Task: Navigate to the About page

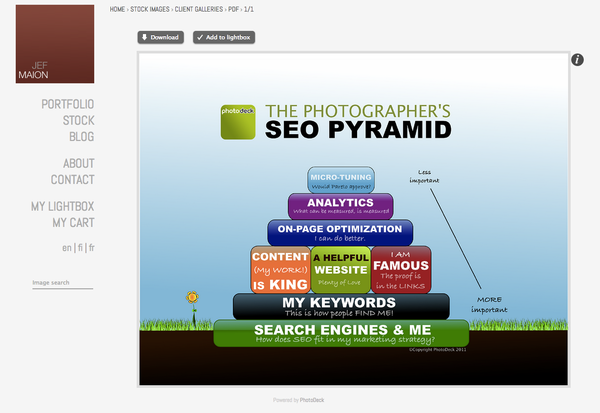Action: click(78, 163)
